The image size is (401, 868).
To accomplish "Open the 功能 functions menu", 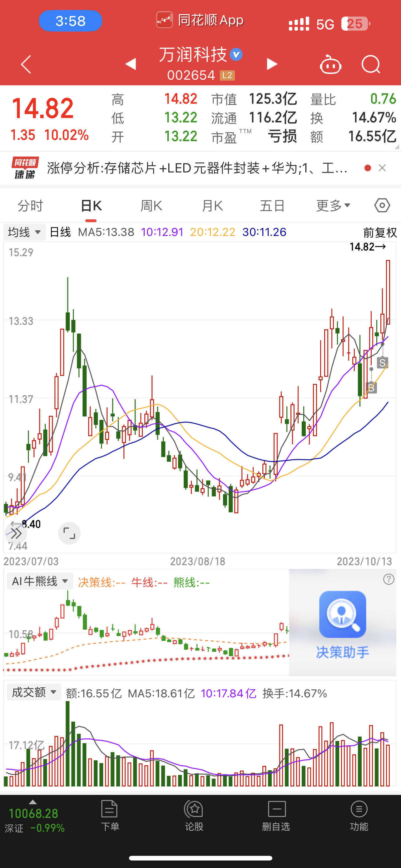I will (359, 816).
